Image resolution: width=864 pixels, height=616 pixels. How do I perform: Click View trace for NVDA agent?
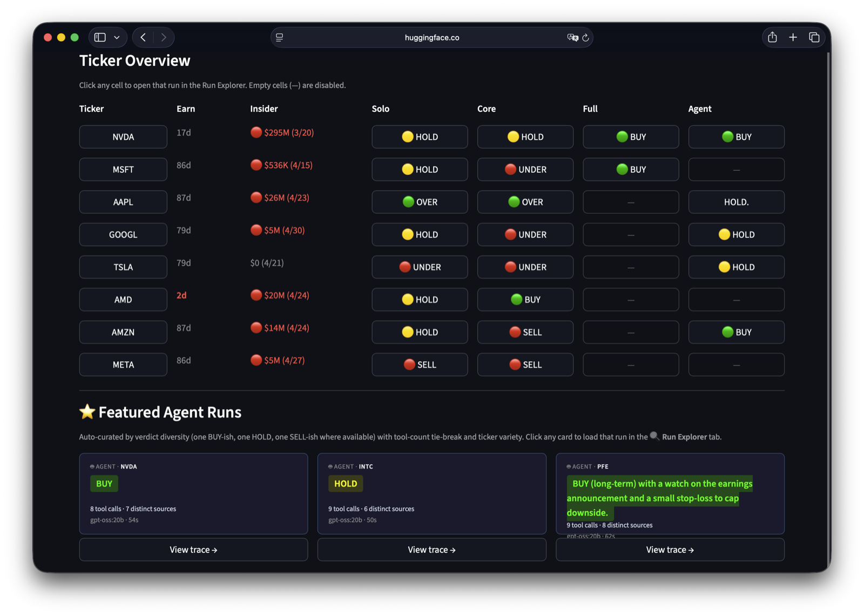193,550
